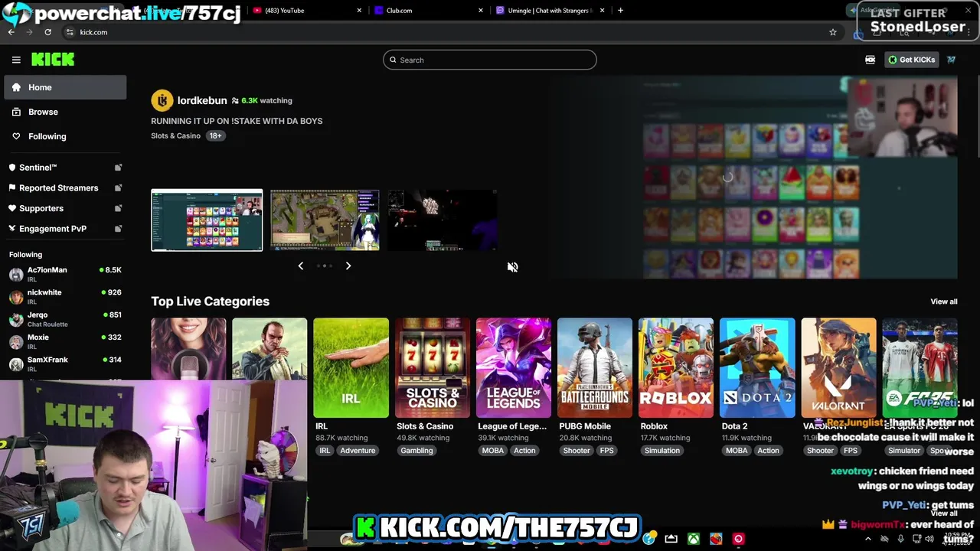Click the Simulation tag under Roblox
The width and height of the screenshot is (980, 551).
(x=661, y=451)
